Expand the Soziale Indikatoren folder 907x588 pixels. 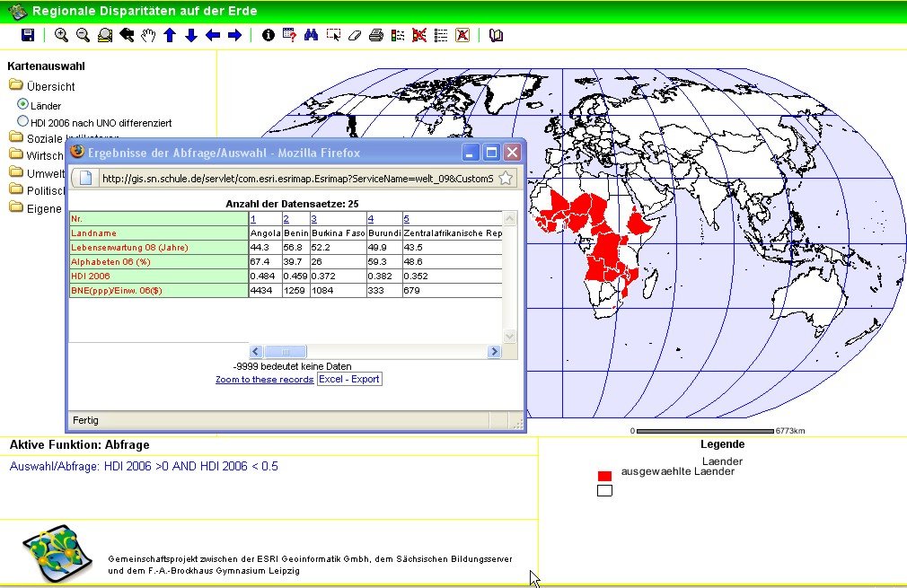click(15, 137)
